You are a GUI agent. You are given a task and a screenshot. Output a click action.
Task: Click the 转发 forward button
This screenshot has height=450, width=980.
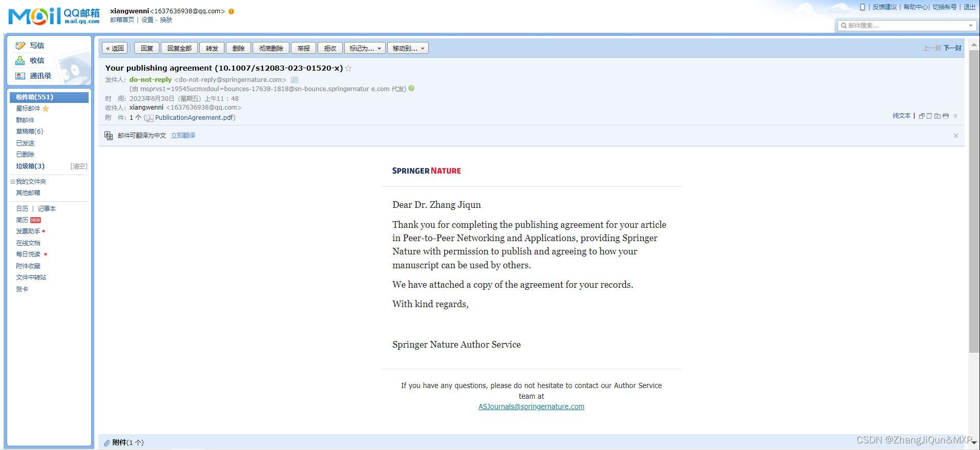click(212, 48)
